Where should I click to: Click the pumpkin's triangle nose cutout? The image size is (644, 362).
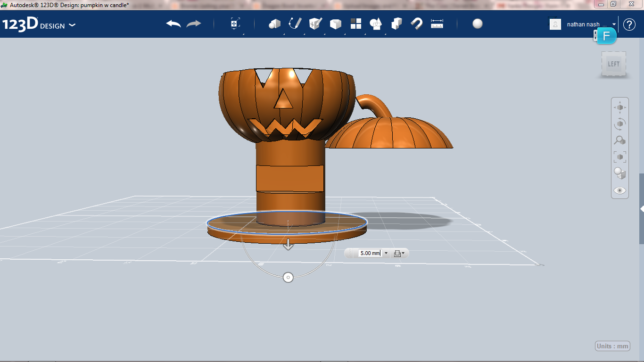pyautogui.click(x=283, y=99)
